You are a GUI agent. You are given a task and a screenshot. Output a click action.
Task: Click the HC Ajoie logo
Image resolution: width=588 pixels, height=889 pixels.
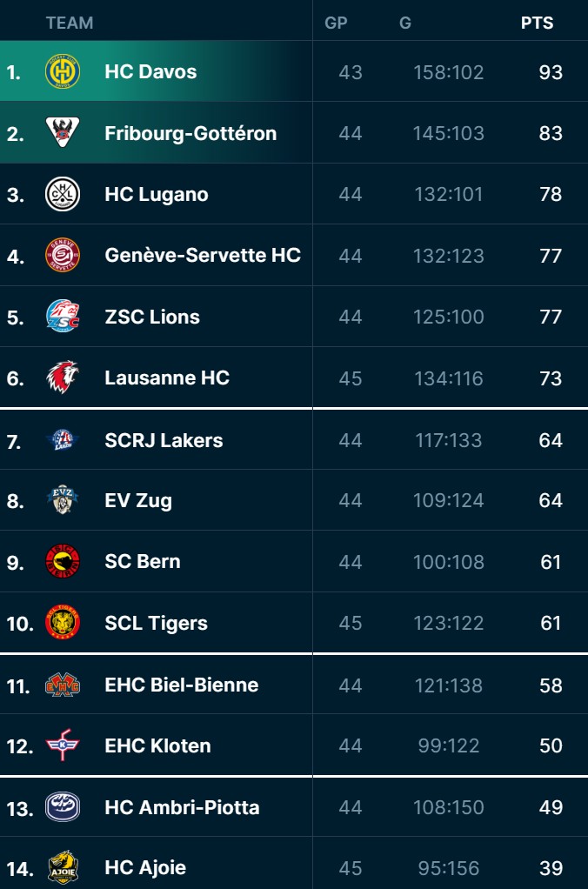click(x=63, y=867)
